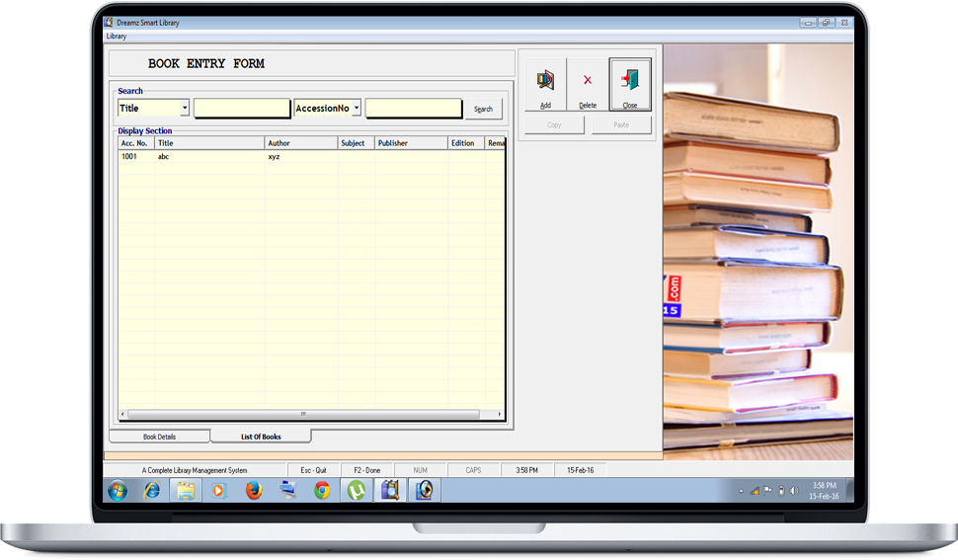The height and width of the screenshot is (560, 958).
Task: Open uTorrent from the taskbar
Action: click(x=357, y=491)
